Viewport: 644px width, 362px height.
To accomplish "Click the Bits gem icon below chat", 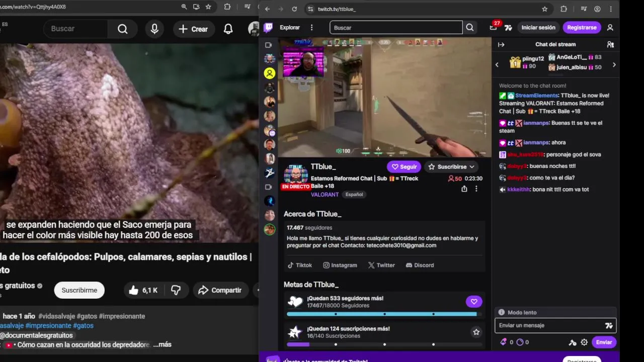I will pos(503,342).
